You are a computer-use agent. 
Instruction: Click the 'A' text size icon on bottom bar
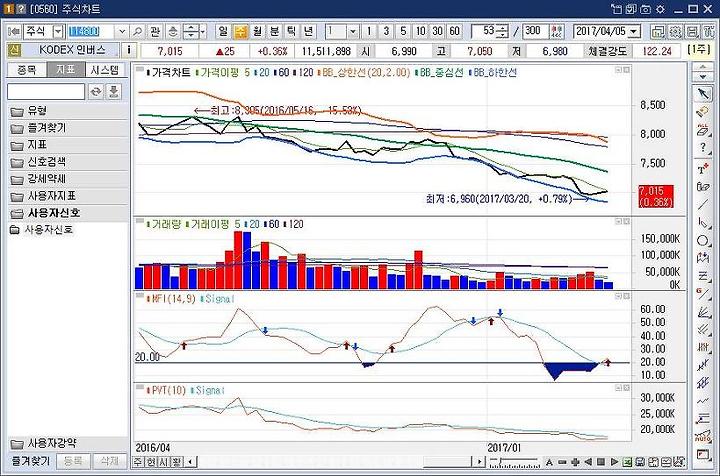[x=549, y=462]
